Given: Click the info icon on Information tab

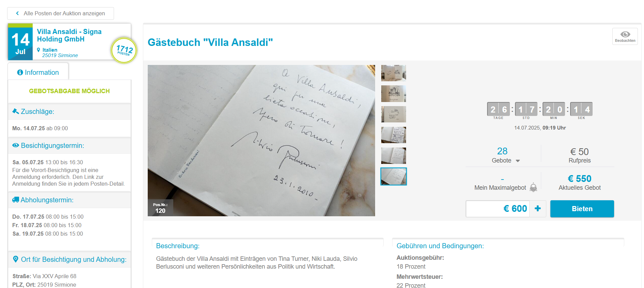Looking at the screenshot, I should [x=20, y=72].
